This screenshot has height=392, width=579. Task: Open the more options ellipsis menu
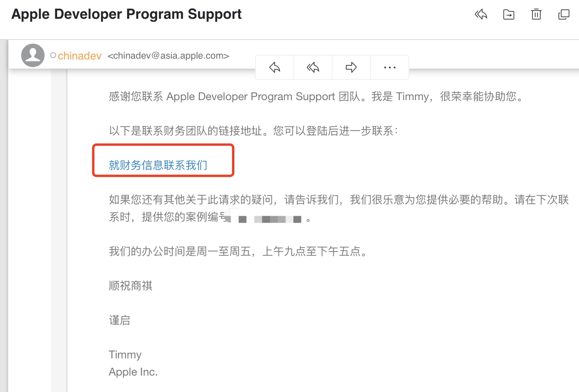[x=390, y=67]
